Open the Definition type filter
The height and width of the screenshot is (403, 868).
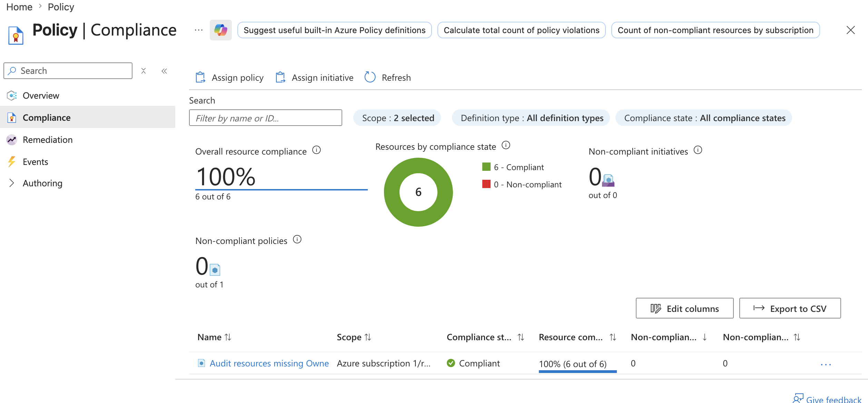click(x=531, y=118)
